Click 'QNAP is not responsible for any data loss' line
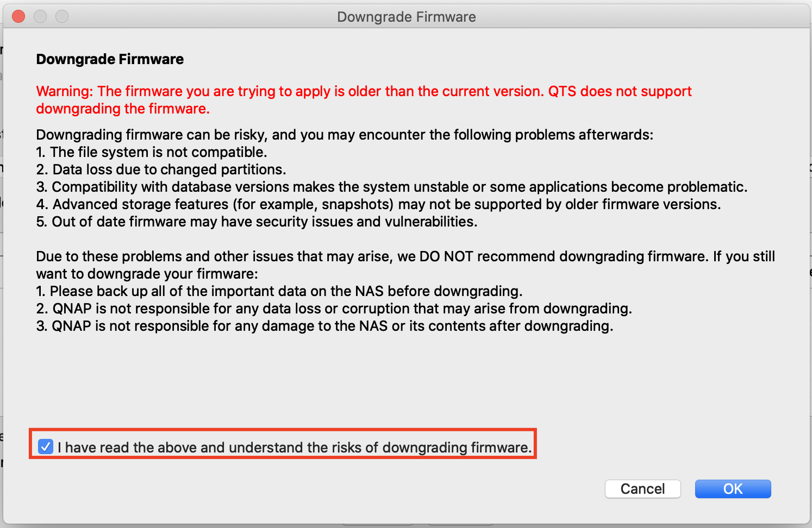 pos(334,309)
